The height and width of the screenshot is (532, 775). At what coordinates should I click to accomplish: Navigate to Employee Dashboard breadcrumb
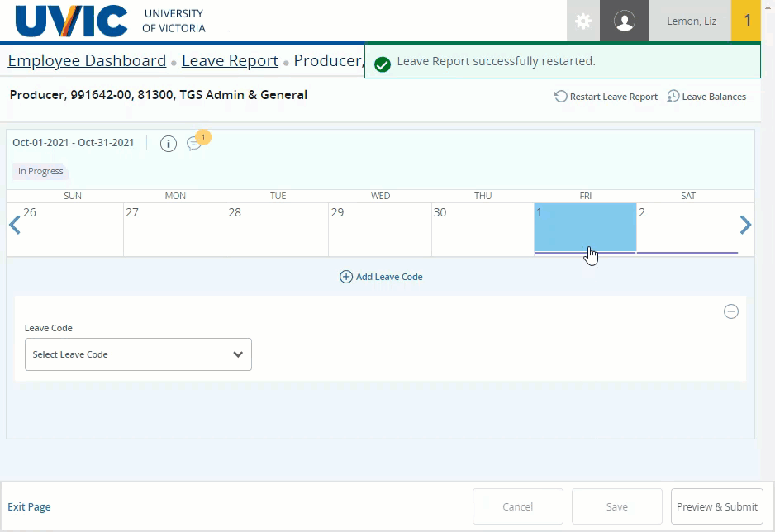[x=87, y=61]
